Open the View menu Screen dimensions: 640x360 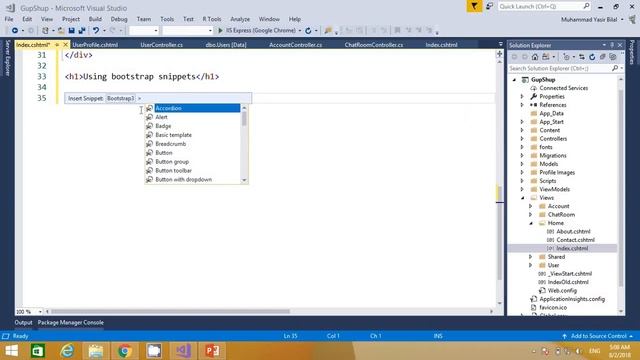click(x=47, y=19)
